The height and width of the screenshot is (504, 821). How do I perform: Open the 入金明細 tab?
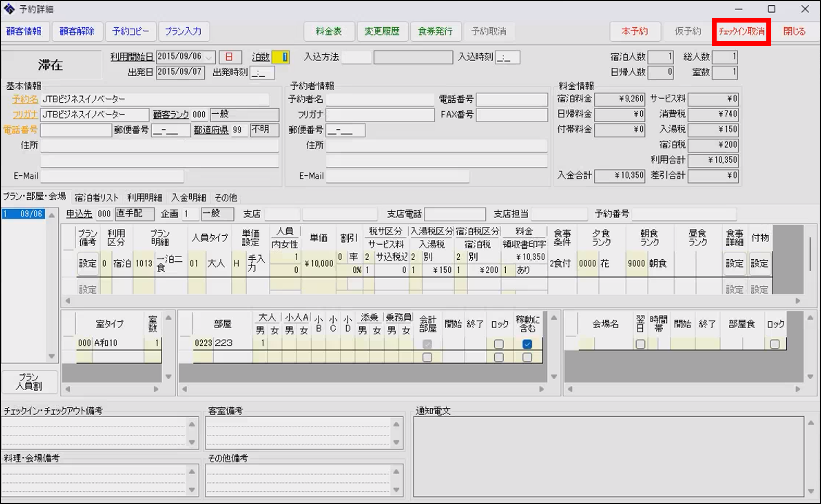click(188, 198)
